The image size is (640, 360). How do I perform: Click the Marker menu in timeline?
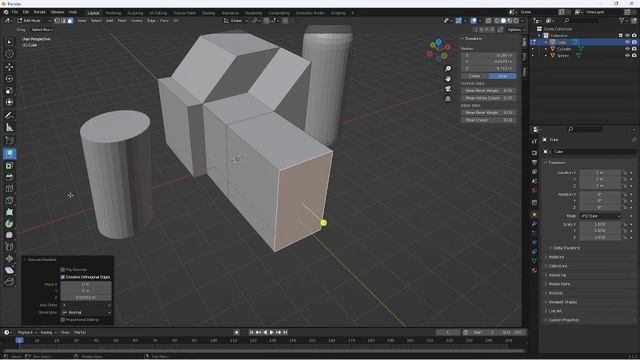80,332
